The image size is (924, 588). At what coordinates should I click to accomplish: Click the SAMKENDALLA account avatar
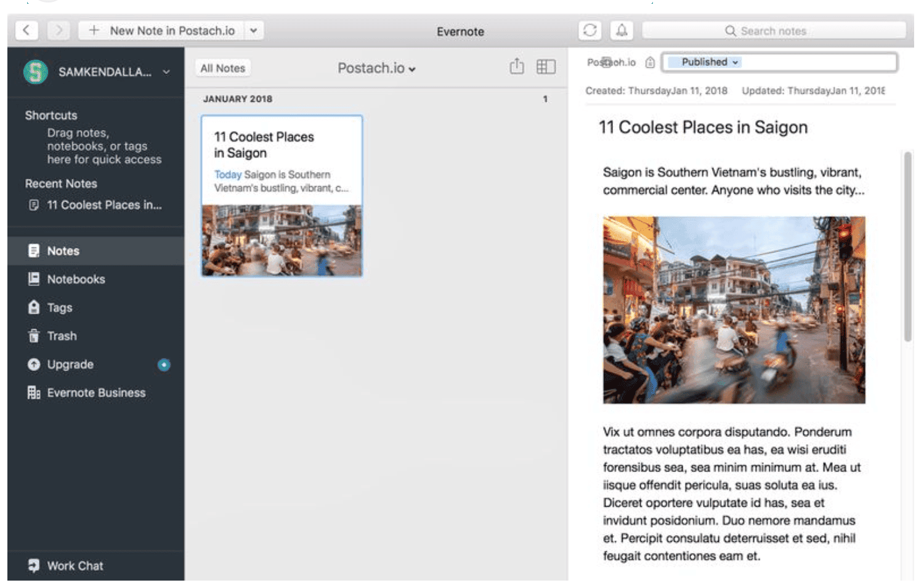pyautogui.click(x=36, y=72)
